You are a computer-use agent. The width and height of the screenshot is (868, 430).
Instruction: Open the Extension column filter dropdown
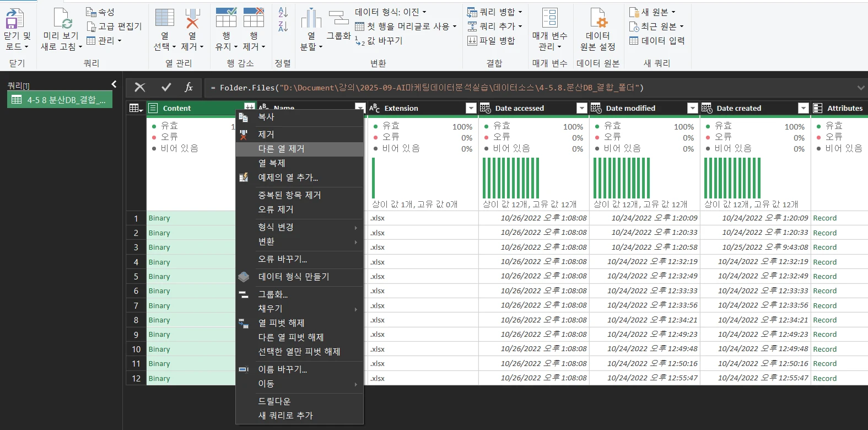(471, 108)
